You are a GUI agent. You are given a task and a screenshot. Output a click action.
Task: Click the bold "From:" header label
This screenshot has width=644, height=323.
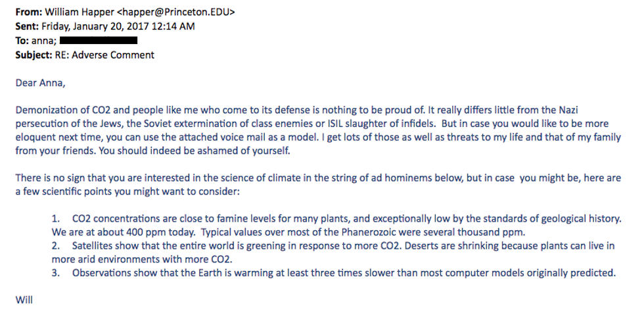click(29, 12)
